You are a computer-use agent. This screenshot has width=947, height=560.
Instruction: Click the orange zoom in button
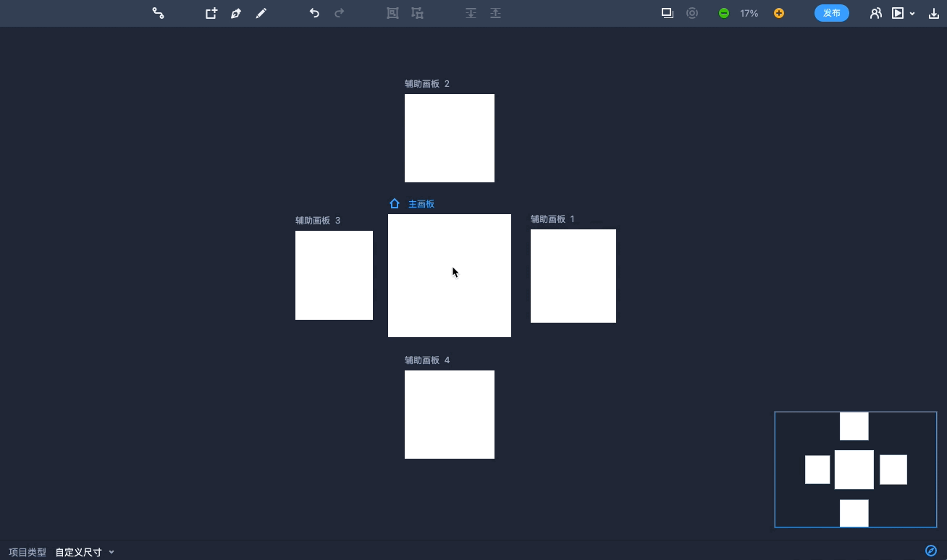click(779, 13)
